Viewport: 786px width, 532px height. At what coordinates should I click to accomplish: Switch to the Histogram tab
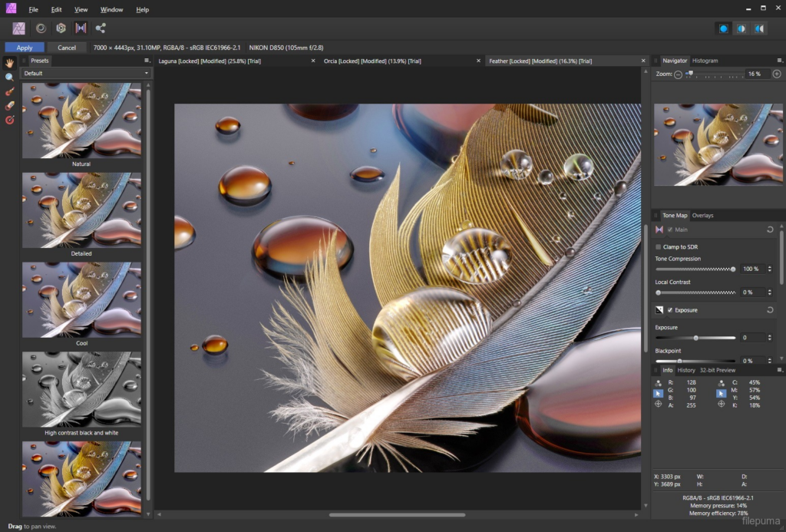705,61
